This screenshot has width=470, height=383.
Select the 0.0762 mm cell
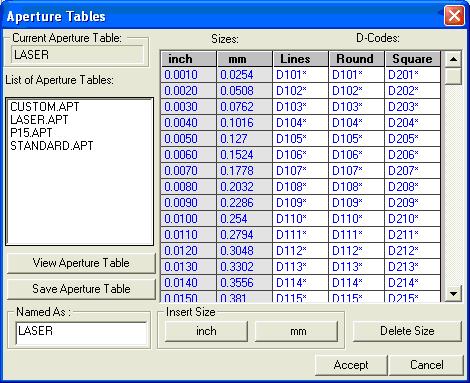[245, 107]
